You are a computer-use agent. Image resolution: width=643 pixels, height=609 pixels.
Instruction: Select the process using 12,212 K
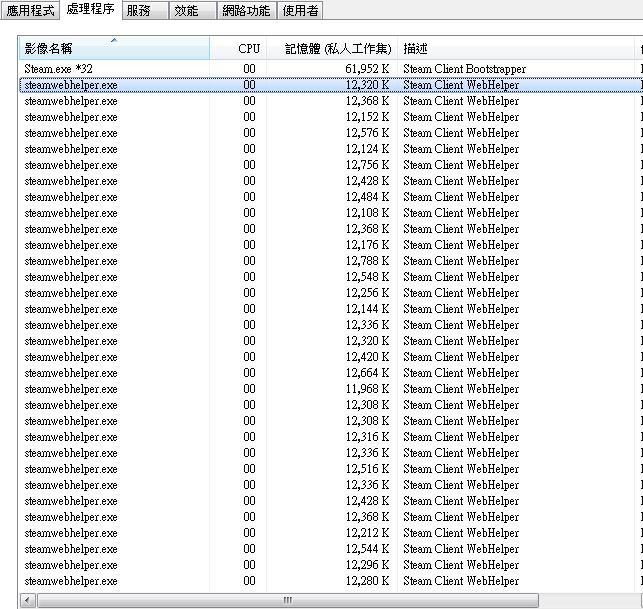pos(330,533)
